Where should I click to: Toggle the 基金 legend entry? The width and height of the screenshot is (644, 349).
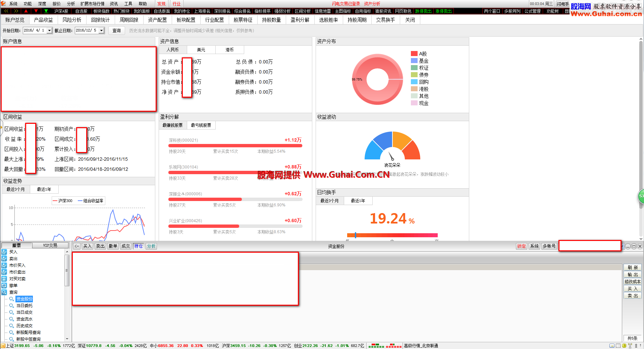[x=420, y=61]
